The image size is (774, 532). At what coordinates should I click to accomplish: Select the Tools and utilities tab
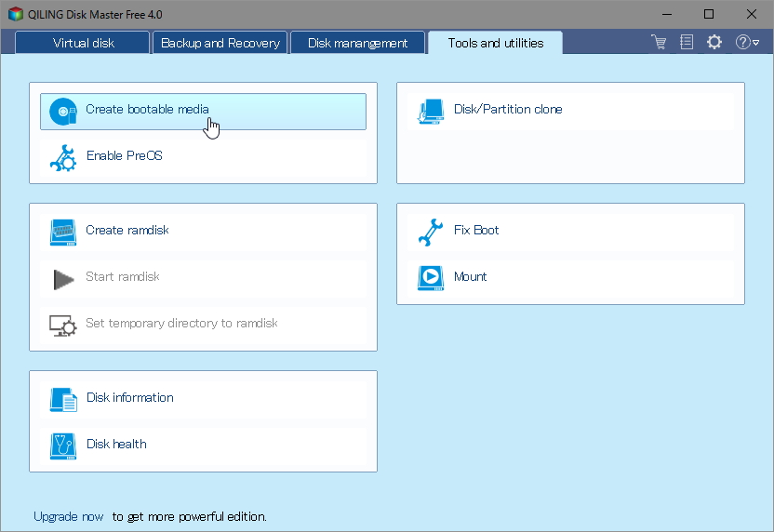pyautogui.click(x=496, y=43)
